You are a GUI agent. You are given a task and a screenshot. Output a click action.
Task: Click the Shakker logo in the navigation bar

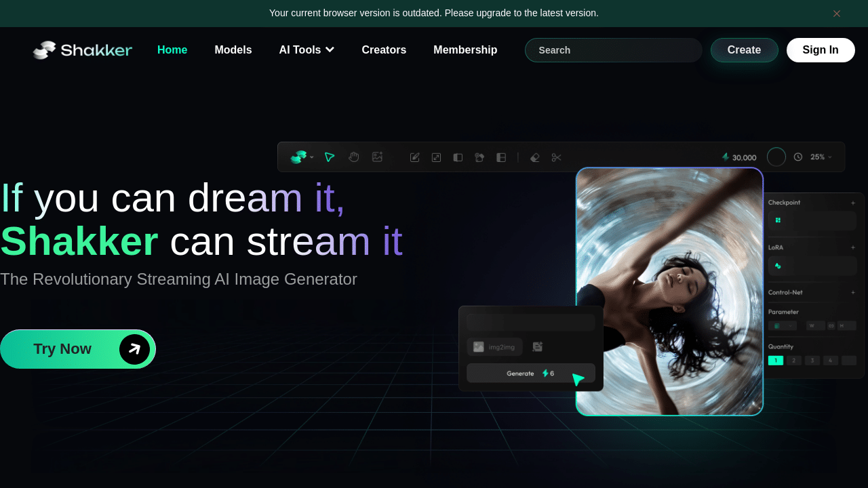pyautogui.click(x=82, y=49)
